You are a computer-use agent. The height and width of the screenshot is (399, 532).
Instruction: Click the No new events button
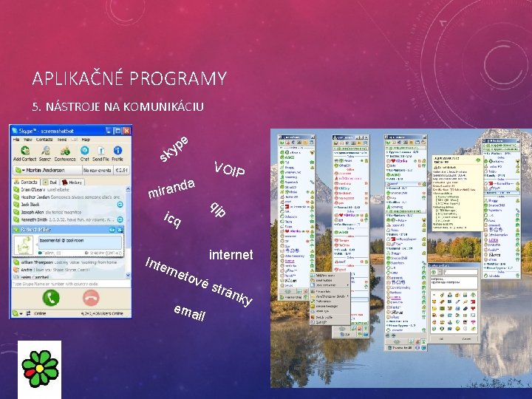pyautogui.click(x=98, y=170)
